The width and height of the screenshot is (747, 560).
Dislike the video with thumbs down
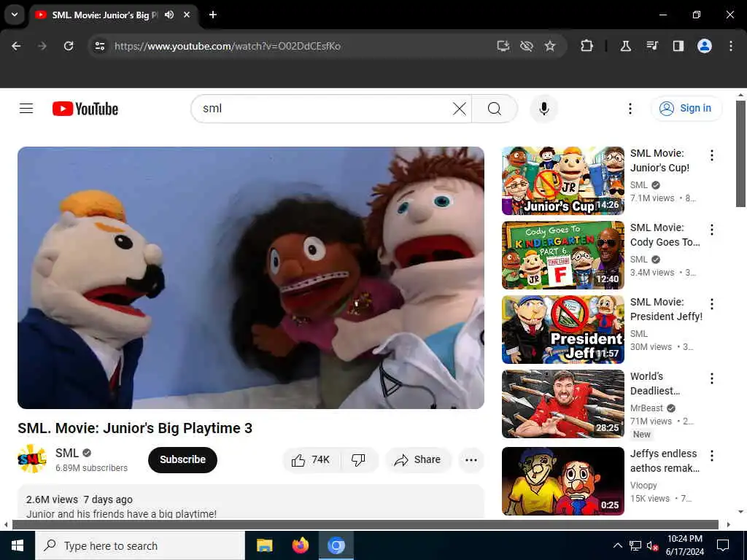pyautogui.click(x=358, y=459)
